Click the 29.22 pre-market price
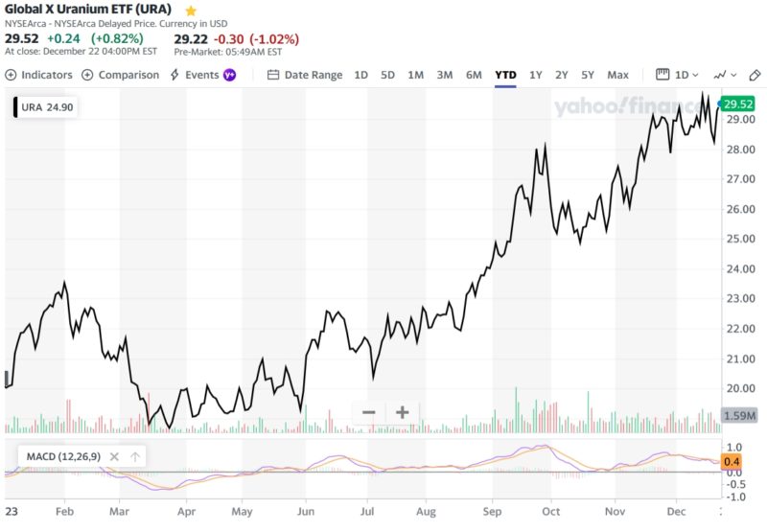This screenshot has height=532, width=767. 191,39
